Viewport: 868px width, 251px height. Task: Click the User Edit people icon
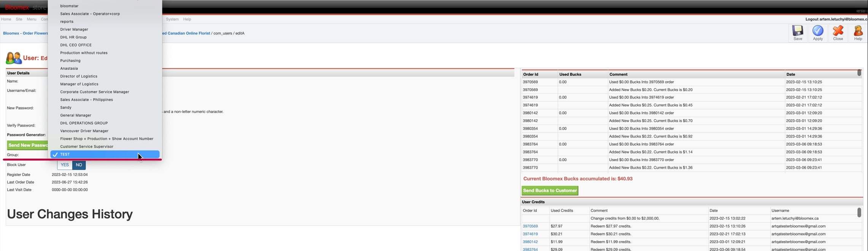click(14, 58)
